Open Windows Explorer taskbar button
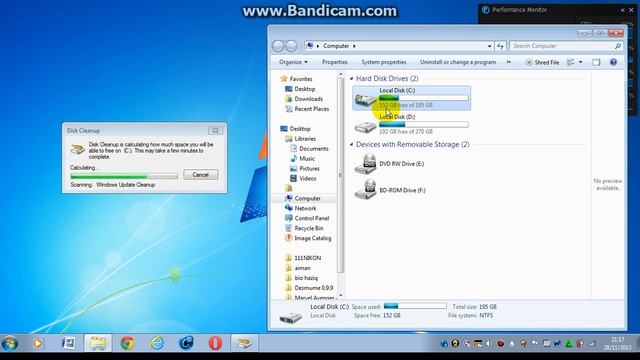640x360 pixels. pyautogui.click(x=98, y=343)
